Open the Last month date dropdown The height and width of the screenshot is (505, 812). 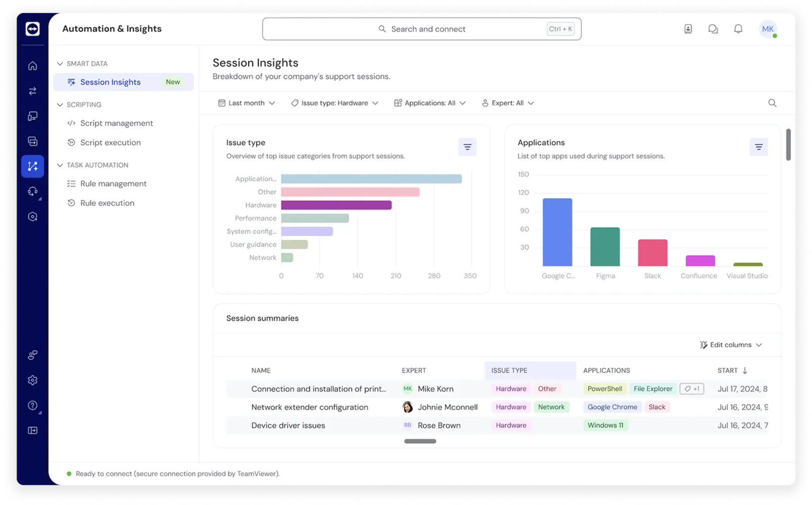246,103
